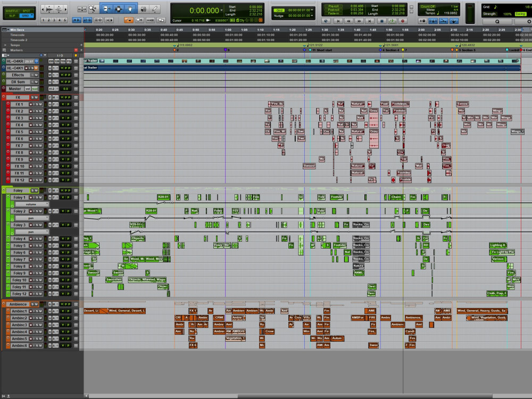Screen dimensions: 532x399
Task: Select the Pencil tool
Action: coord(155,9)
